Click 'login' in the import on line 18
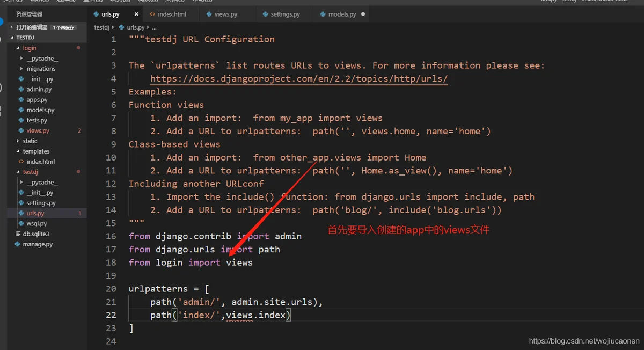The width and height of the screenshot is (644, 350). tap(169, 262)
